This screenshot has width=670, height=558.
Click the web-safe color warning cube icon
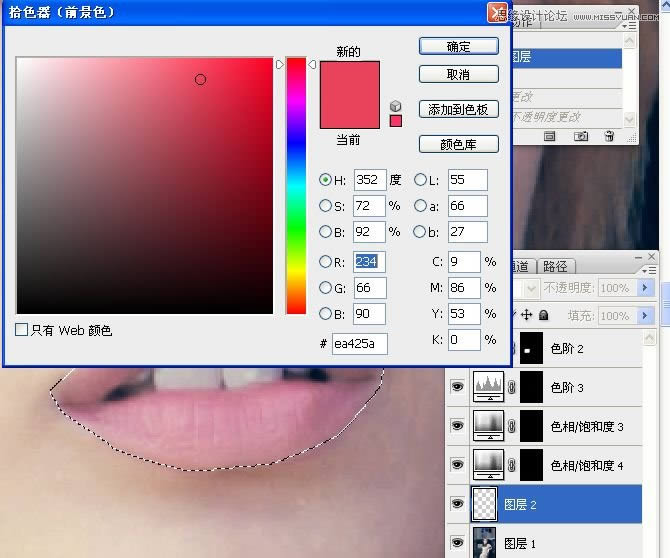(x=396, y=105)
